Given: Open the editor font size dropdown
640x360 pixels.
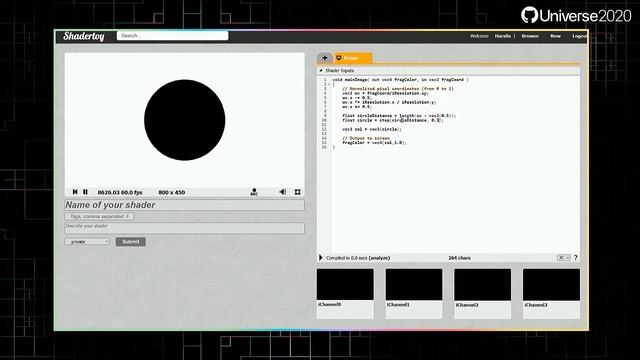Looking at the screenshot, I should [564, 258].
